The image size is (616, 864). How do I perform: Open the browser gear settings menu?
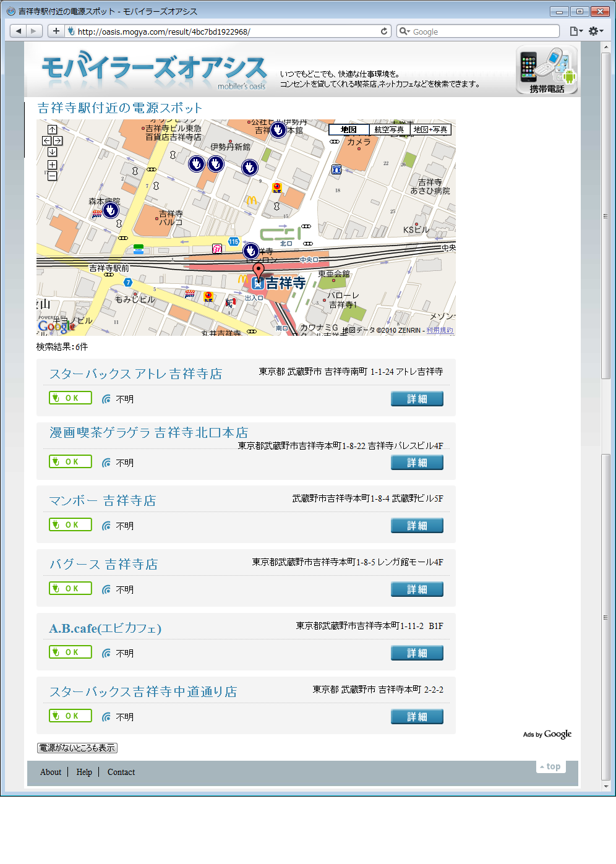click(596, 31)
